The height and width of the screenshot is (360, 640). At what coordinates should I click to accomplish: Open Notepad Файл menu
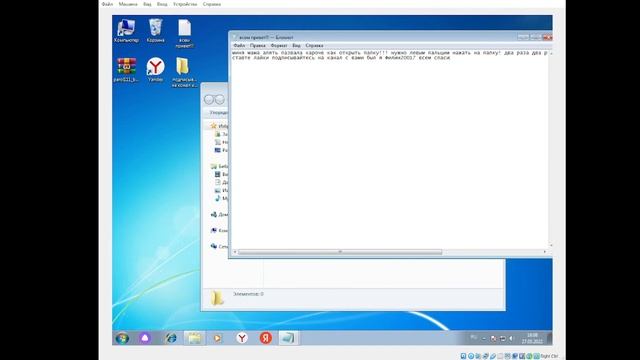click(239, 46)
